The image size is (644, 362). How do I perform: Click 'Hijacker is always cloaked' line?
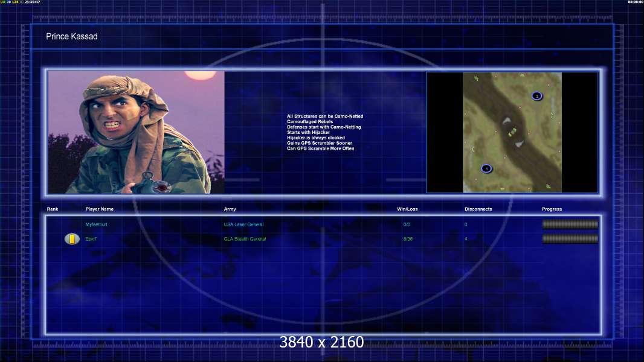point(316,138)
